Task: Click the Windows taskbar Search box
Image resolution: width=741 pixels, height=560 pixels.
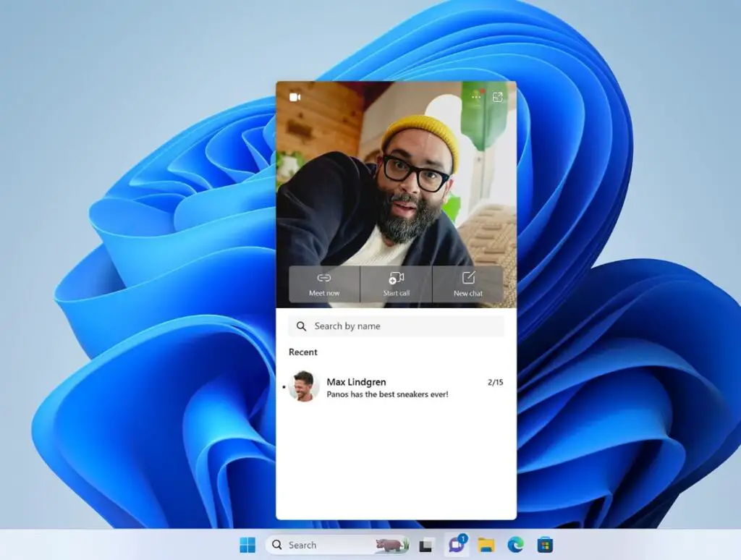Action: click(x=318, y=545)
